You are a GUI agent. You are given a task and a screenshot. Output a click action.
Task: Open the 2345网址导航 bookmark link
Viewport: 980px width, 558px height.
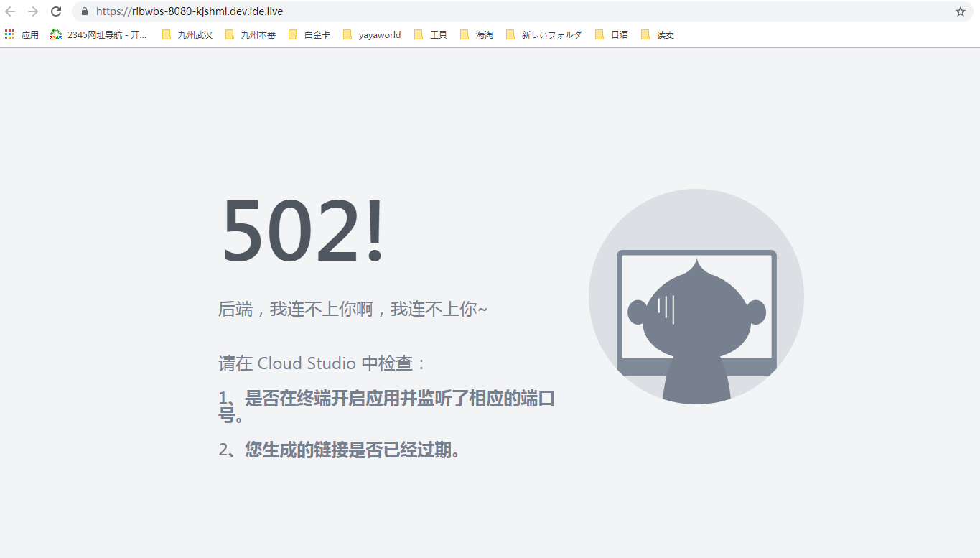click(x=101, y=34)
